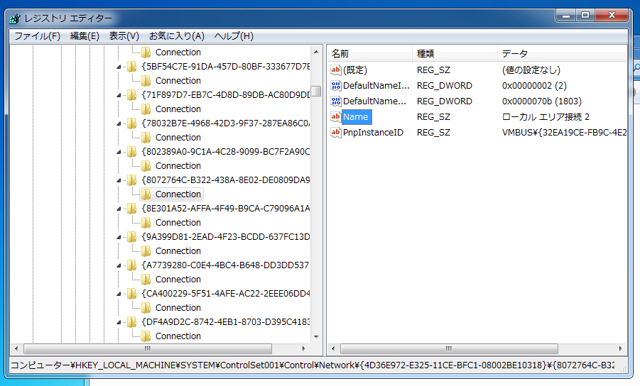Select the {8072764C-B322-438A key folder icon
This screenshot has height=386, width=640.
pos(131,180)
